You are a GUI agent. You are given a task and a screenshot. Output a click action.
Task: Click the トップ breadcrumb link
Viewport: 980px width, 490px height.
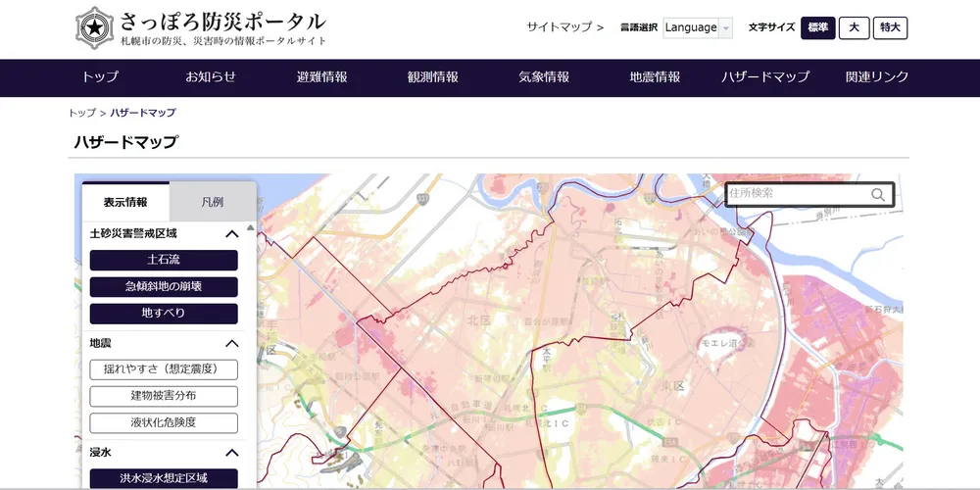(82, 113)
